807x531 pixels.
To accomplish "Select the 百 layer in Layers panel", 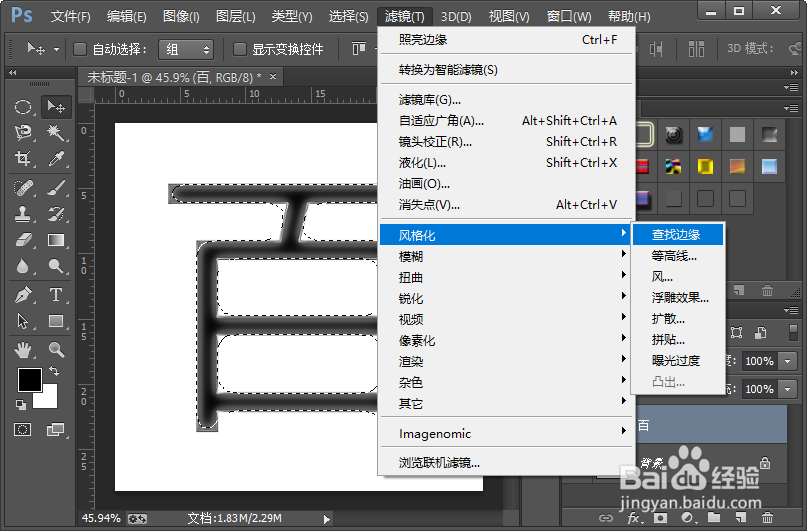I will tap(712, 425).
